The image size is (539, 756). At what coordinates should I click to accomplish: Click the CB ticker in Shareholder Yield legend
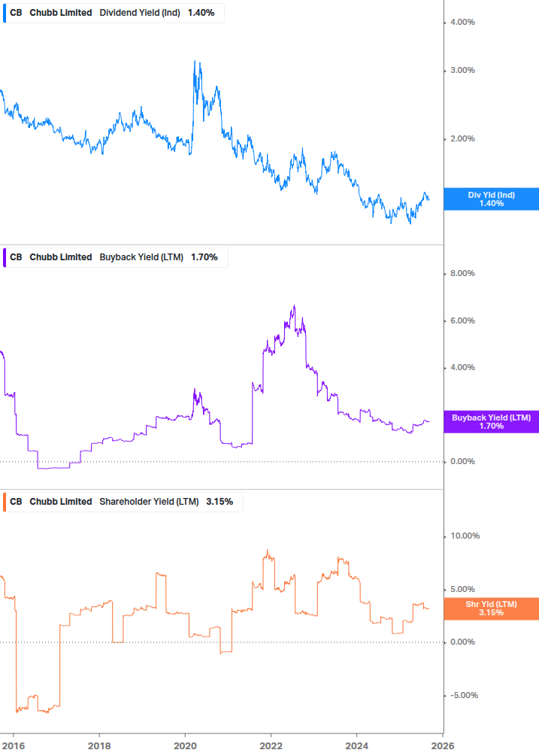(x=16, y=502)
